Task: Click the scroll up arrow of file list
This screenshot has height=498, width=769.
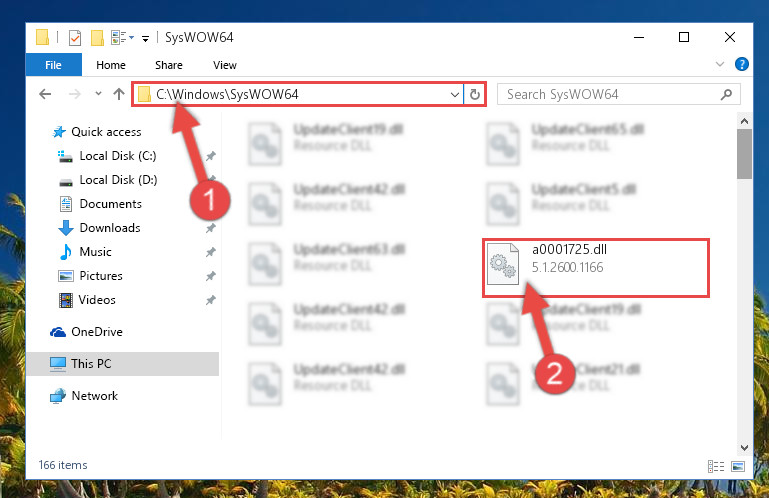Action: 744,121
